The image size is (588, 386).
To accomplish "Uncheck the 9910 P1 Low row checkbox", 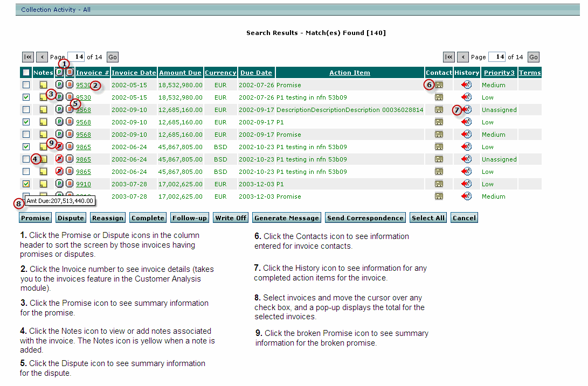I will click(x=26, y=184).
